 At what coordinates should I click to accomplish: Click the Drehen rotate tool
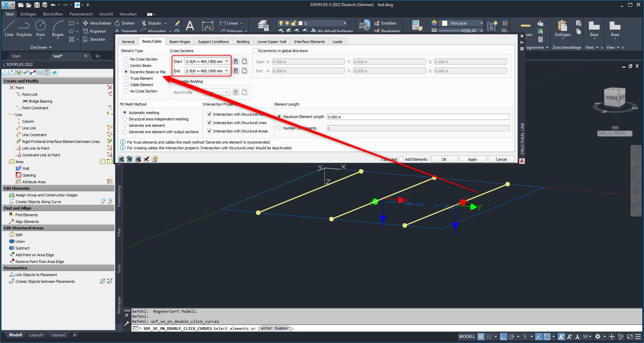[125, 23]
